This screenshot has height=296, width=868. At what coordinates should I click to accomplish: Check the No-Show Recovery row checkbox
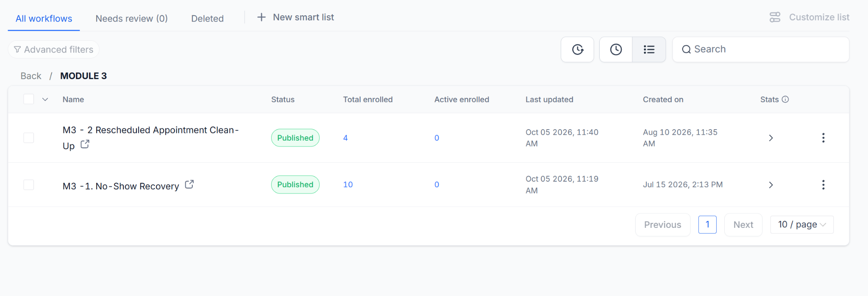[x=29, y=185]
